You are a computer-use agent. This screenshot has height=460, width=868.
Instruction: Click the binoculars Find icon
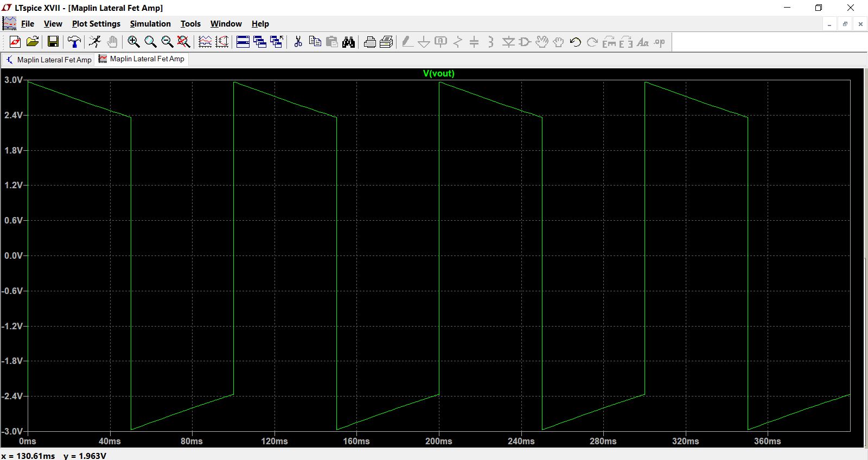pos(348,42)
